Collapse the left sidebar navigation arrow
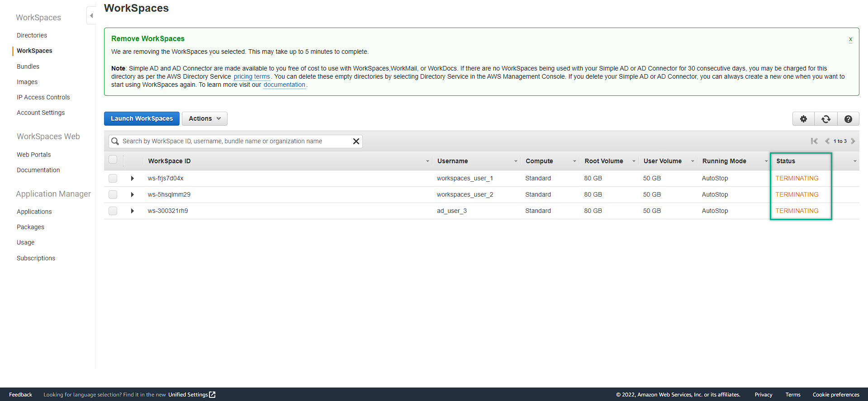The width and height of the screenshot is (868, 401). (x=91, y=16)
